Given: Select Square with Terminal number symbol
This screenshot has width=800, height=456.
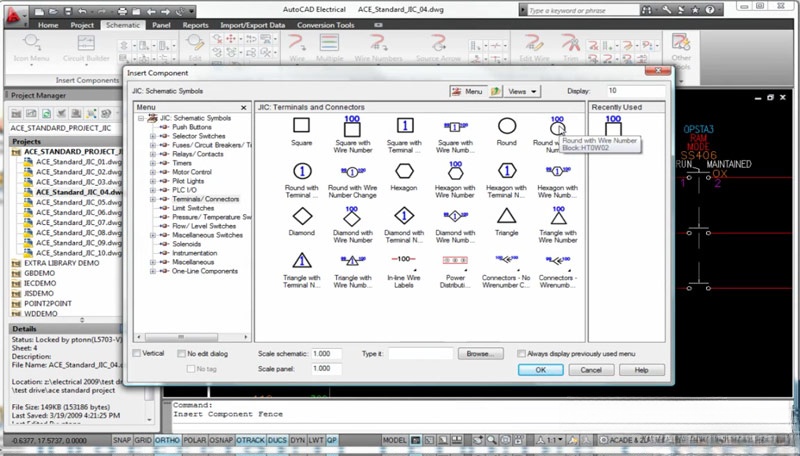Looking at the screenshot, I should (x=405, y=125).
